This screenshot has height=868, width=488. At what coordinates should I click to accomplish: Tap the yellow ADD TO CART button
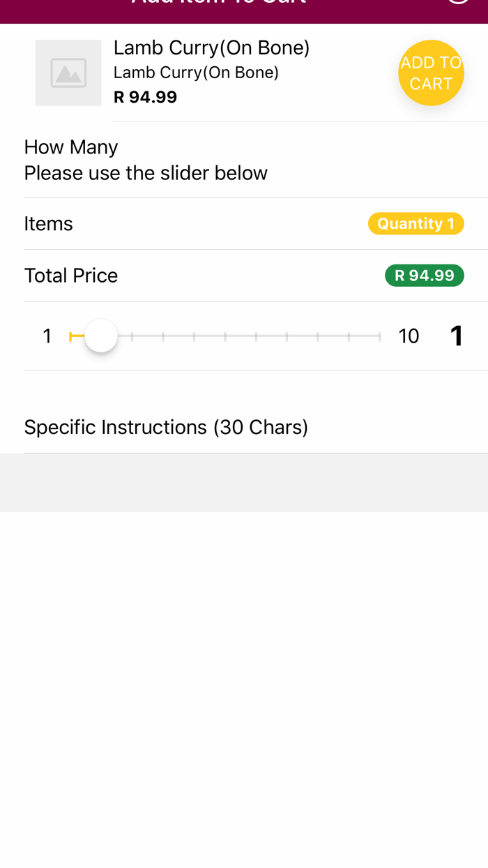tap(431, 73)
